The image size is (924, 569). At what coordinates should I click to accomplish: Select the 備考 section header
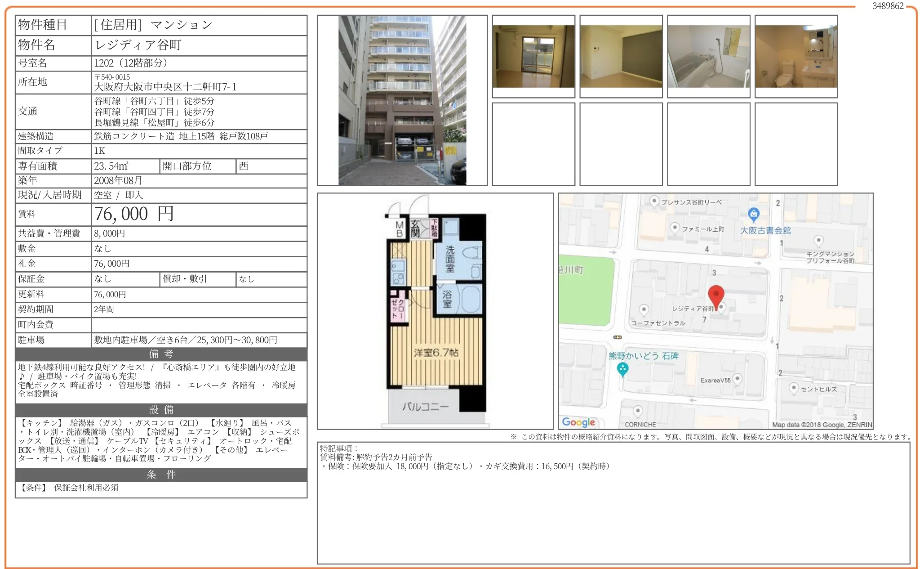tap(160, 354)
